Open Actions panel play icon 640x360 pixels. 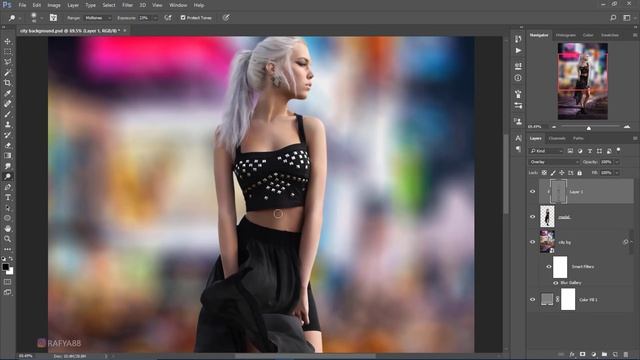518,51
